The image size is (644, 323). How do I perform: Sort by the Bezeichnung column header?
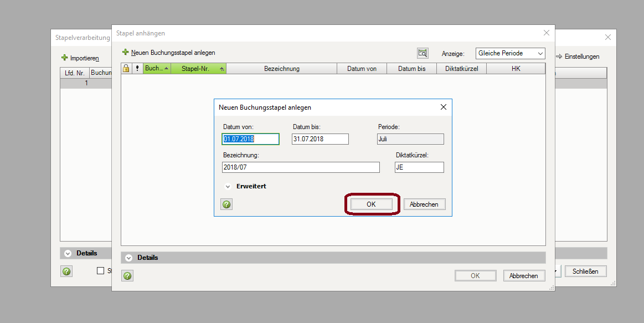point(281,69)
